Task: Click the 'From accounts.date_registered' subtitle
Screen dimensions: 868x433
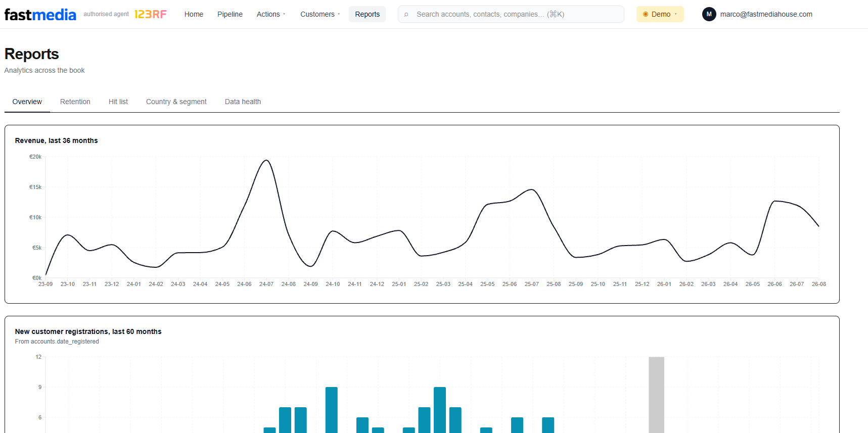Action: tap(57, 342)
